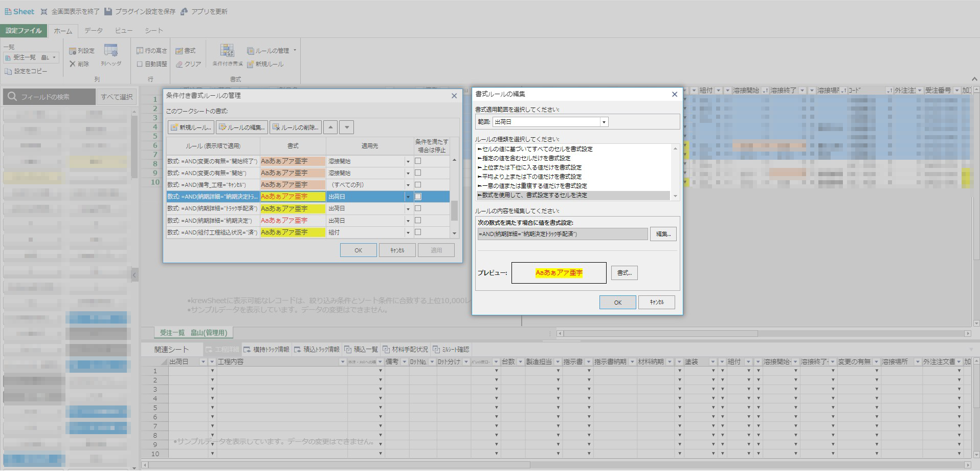Click the フィールドの検索 search field
This screenshot has width=980, height=471.
pos(50,97)
